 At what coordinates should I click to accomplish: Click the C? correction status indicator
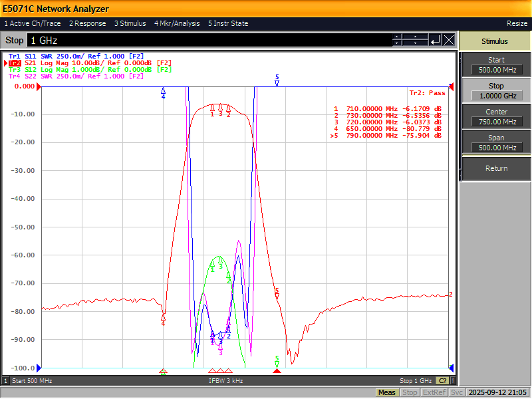[x=442, y=381]
